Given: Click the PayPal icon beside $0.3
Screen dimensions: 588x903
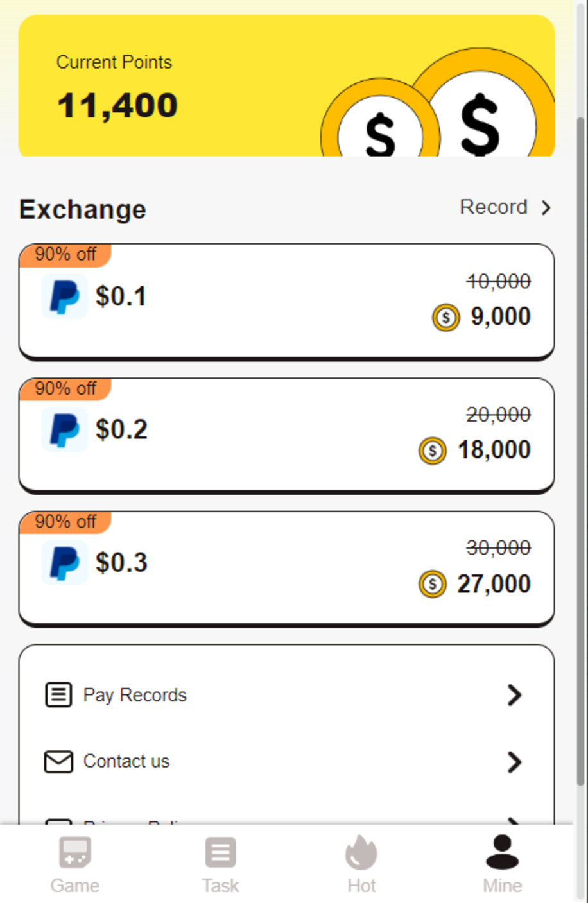Looking at the screenshot, I should click(65, 563).
